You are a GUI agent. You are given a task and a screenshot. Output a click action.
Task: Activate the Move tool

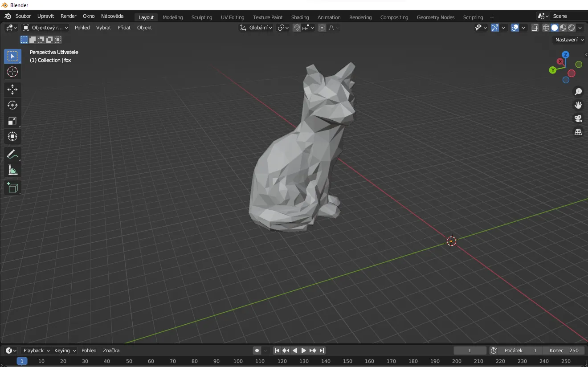[12, 90]
